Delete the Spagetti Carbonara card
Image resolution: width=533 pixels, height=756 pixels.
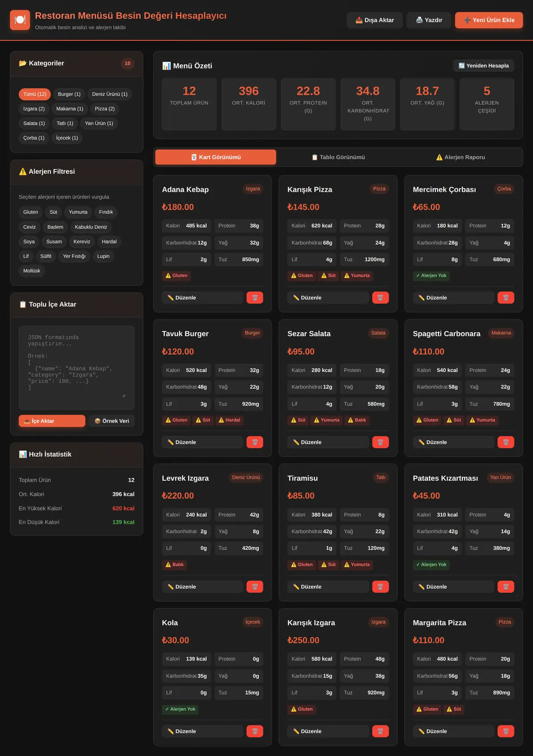point(505,442)
